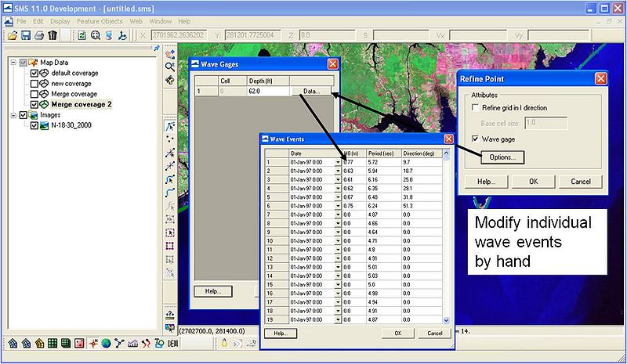Screen dimensions: 627x364
Task: Click the Open file folder icon
Action: 13,35
